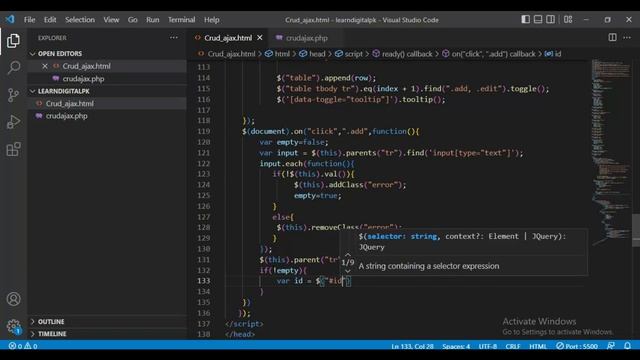
Task: Click the Port: 5500 Live Server status
Action: tap(577, 346)
